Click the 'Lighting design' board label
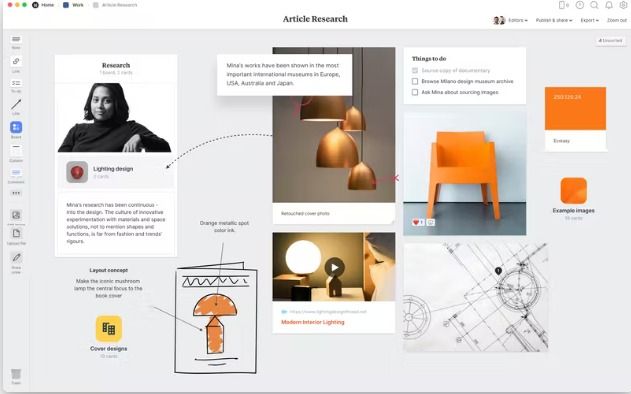This screenshot has height=394, width=631. (113, 169)
